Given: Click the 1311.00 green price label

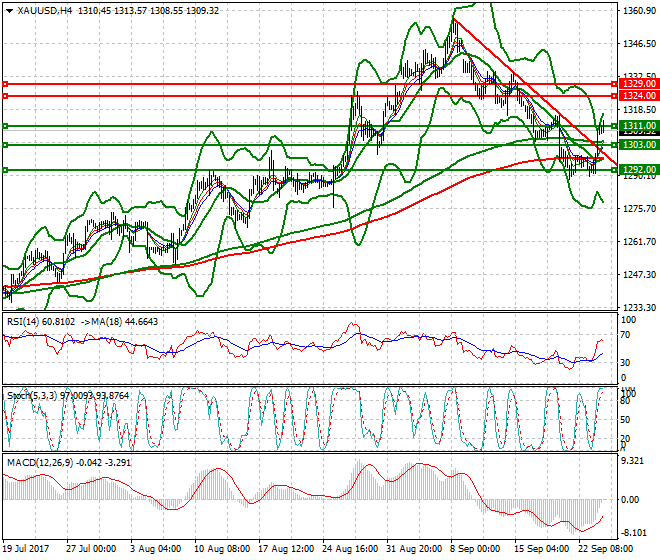Looking at the screenshot, I should pos(639,125).
